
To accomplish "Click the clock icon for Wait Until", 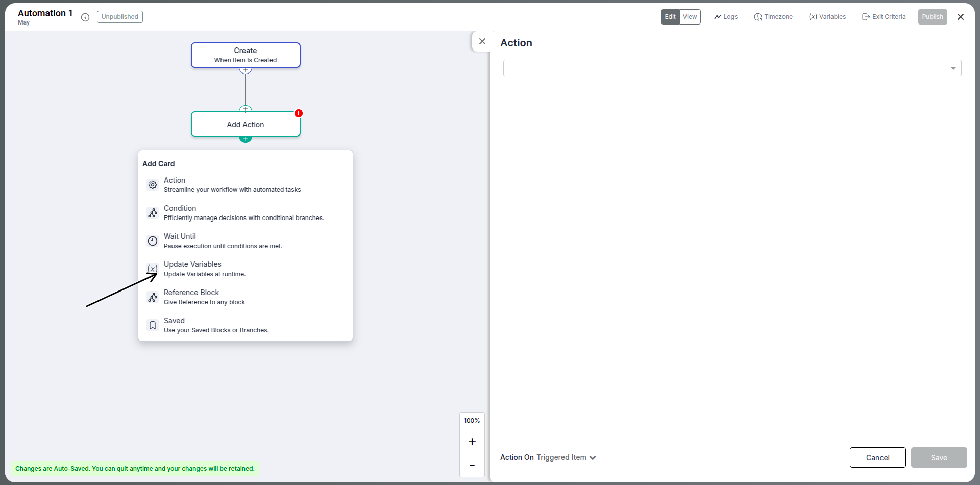I will pos(153,241).
